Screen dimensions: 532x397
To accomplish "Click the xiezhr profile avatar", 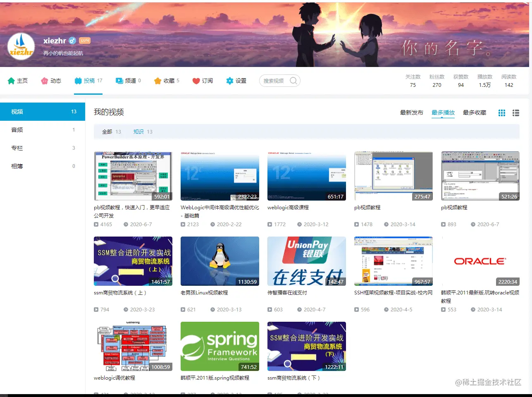I will 21,46.
